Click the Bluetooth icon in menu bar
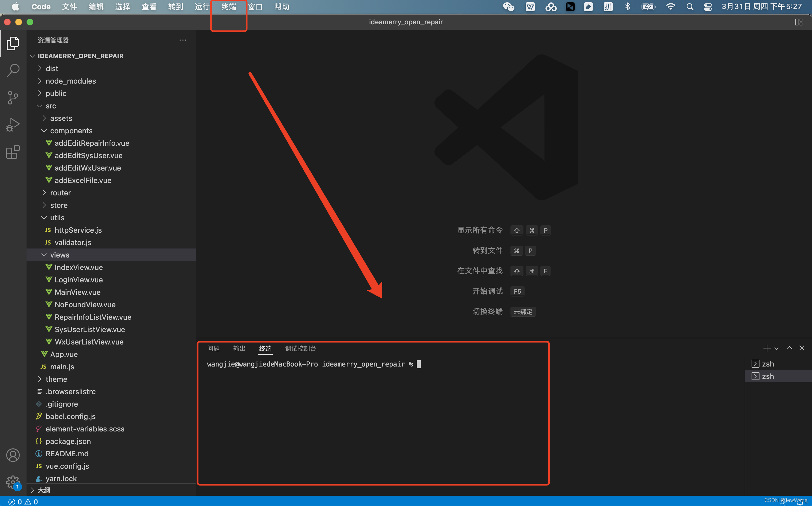Viewport: 812px width, 506px height. pos(628,7)
